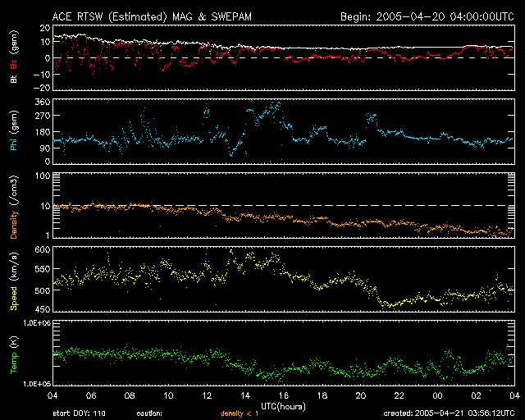Image resolution: width=525 pixels, height=420 pixels.
Task: Click the '600' tick on the Speed axis
Action: (x=43, y=249)
